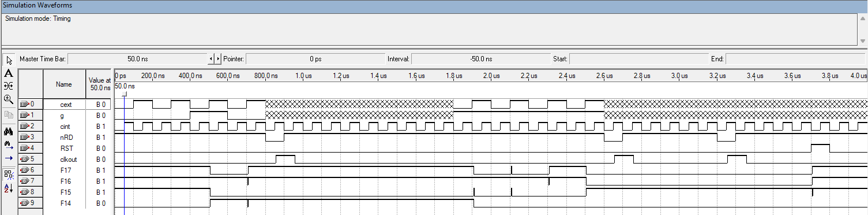This screenshot has width=868, height=215.
Task: Click the RST high pulse near 3.8 us
Action: point(820,148)
